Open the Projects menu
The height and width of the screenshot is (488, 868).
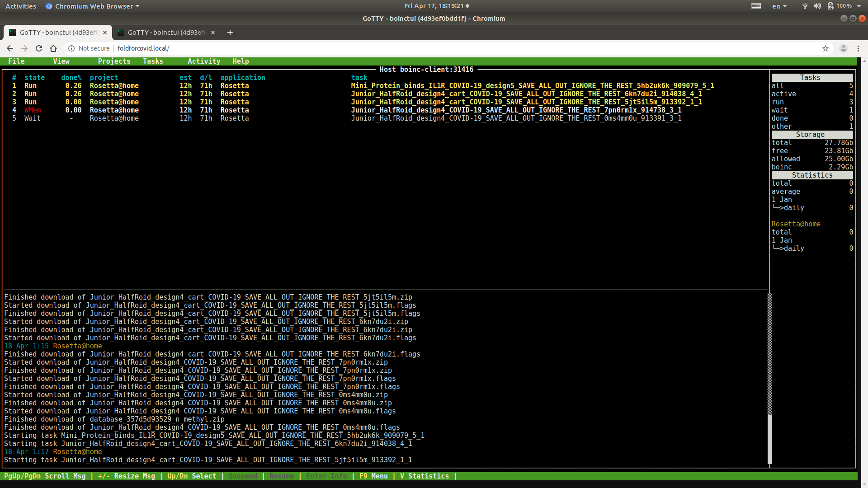(x=114, y=61)
